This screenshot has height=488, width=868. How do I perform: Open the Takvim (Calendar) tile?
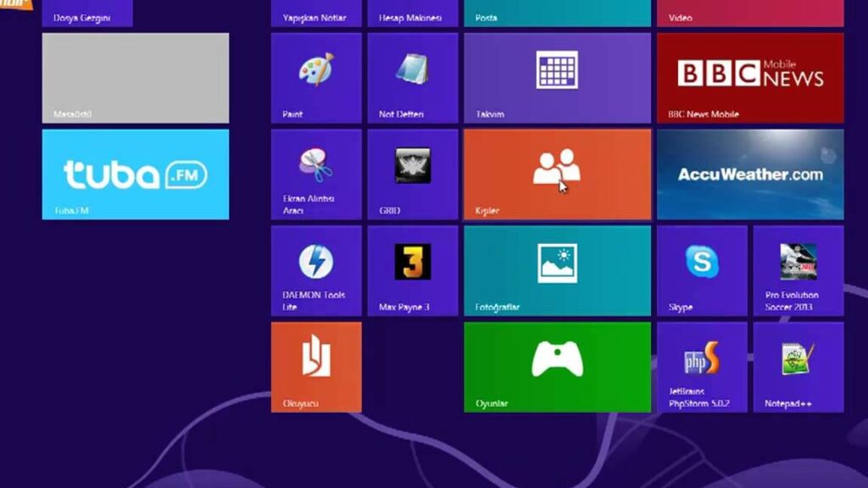point(556,78)
